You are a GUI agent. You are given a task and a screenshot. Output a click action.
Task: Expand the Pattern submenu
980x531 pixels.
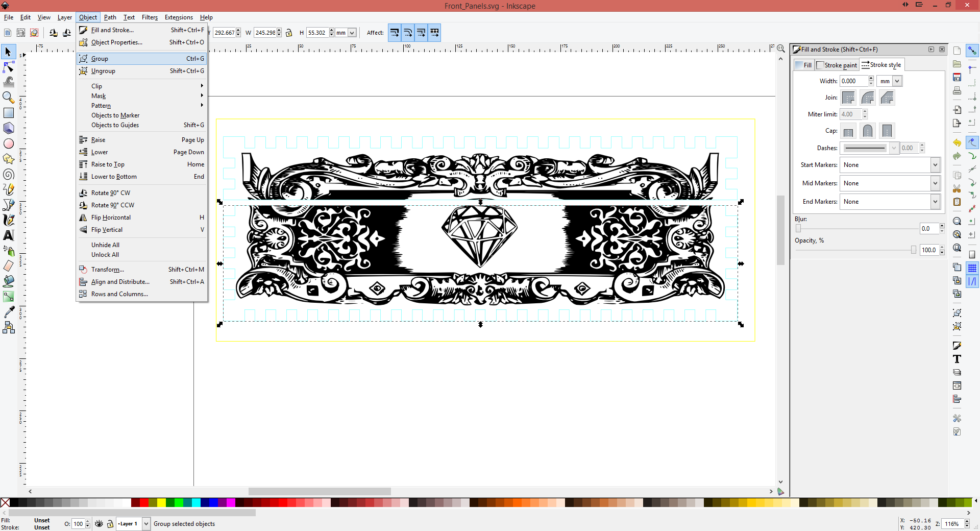point(142,106)
